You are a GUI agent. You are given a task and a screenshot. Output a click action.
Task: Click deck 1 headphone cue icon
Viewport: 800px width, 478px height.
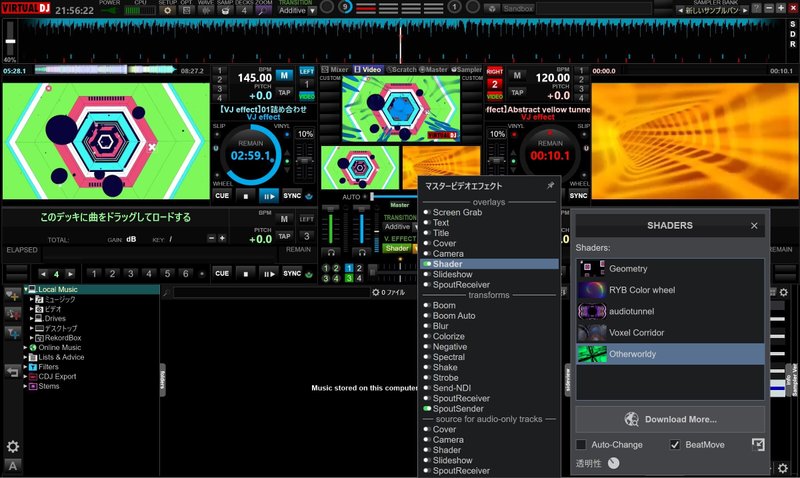pyautogui.click(x=331, y=252)
